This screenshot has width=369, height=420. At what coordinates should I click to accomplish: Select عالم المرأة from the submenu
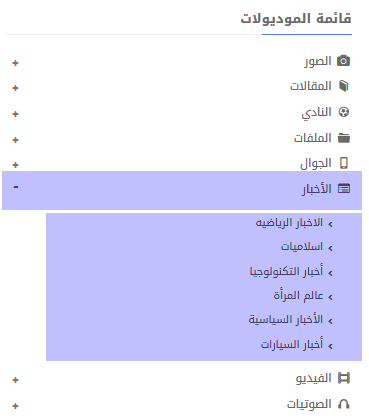(x=298, y=295)
